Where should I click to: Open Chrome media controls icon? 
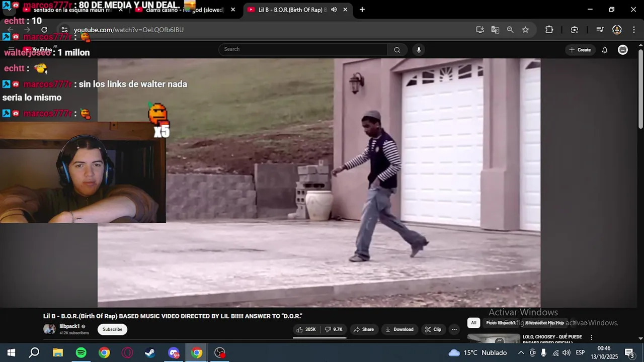click(x=600, y=30)
